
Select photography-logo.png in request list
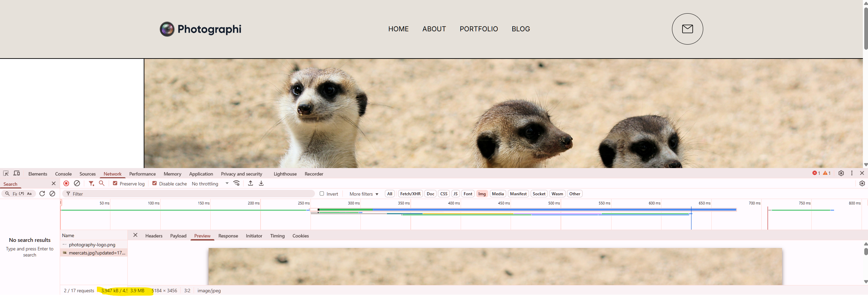click(92, 245)
